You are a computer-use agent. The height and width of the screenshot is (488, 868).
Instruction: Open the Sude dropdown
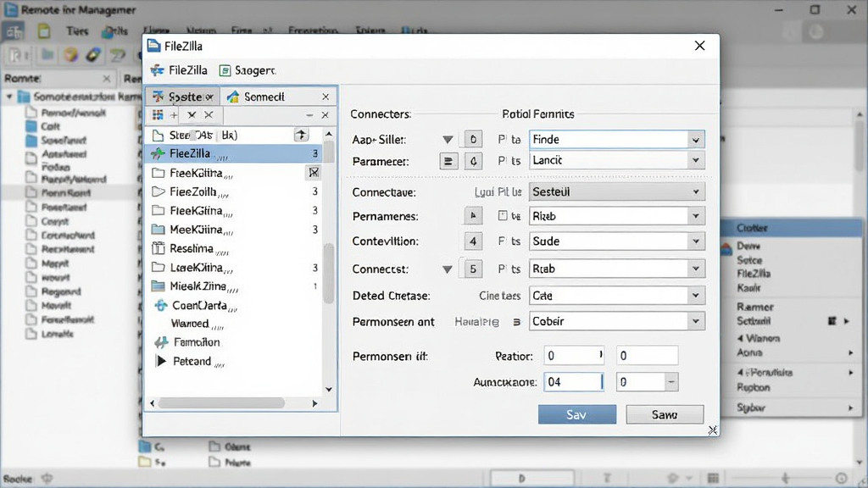[617, 241]
